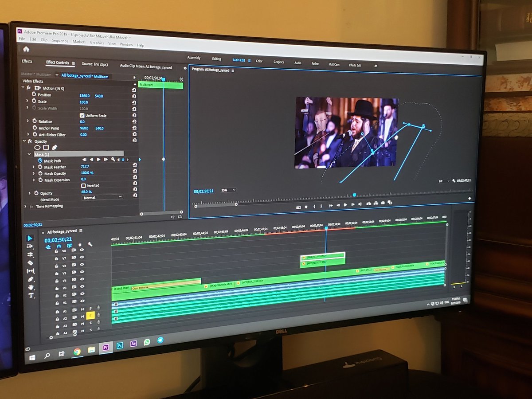
Task: Expand the Time Remapping effect
Action: (x=25, y=206)
